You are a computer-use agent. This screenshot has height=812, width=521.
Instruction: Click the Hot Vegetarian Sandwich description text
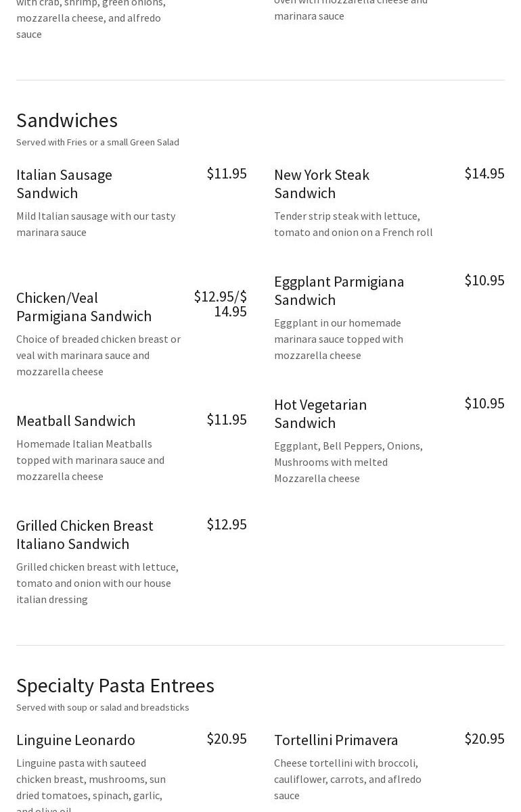tap(348, 462)
